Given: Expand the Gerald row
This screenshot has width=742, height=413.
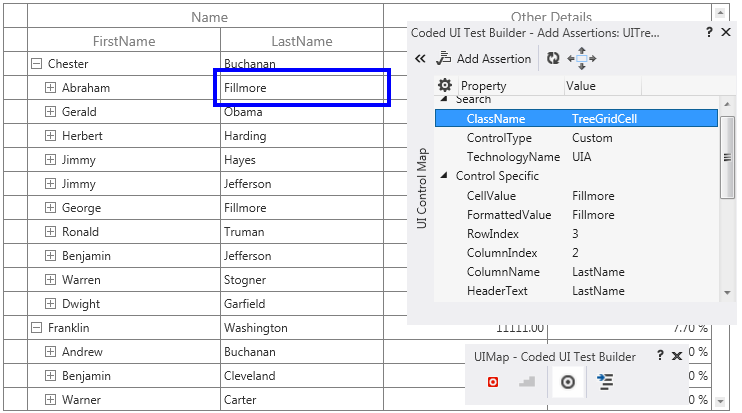Looking at the screenshot, I should point(50,112).
